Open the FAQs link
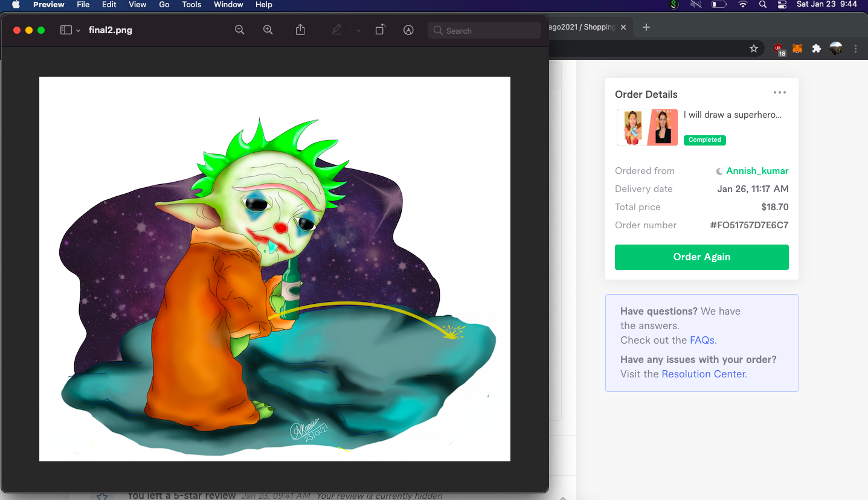 pyautogui.click(x=702, y=340)
